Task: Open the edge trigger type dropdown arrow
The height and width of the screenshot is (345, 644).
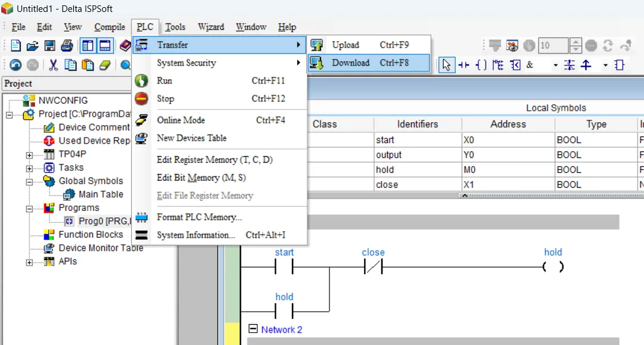Action: tap(605, 66)
